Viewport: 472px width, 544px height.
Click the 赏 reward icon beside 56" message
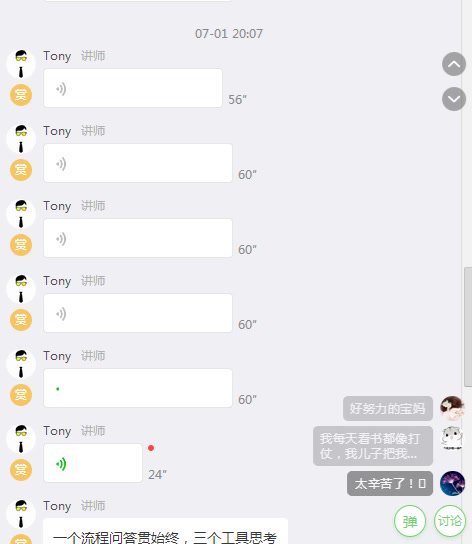coord(21,95)
